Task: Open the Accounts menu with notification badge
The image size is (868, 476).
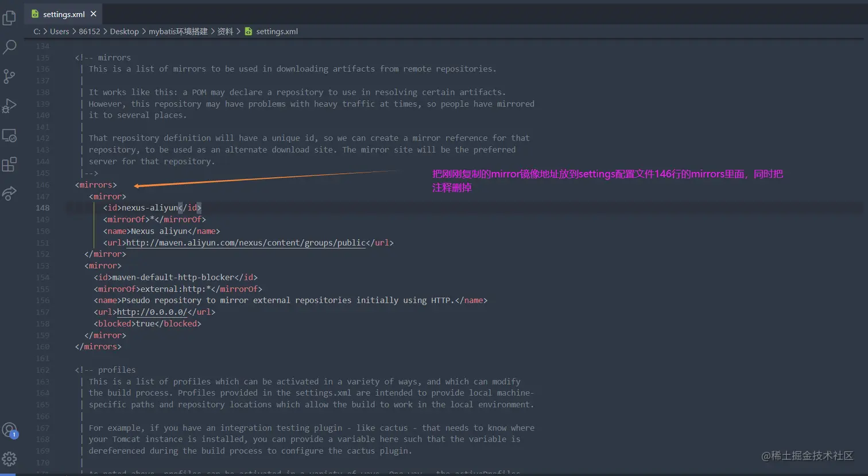Action: (9, 430)
